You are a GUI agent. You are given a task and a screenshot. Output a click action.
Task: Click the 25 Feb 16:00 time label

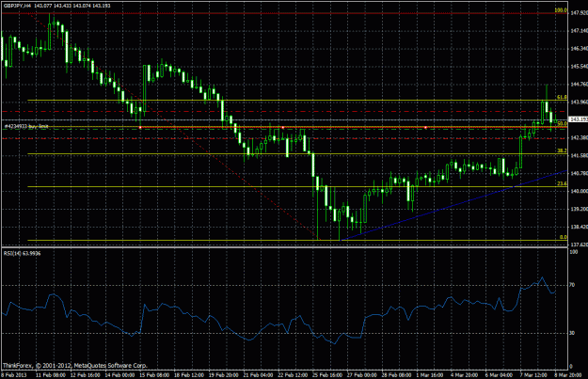tap(327, 375)
